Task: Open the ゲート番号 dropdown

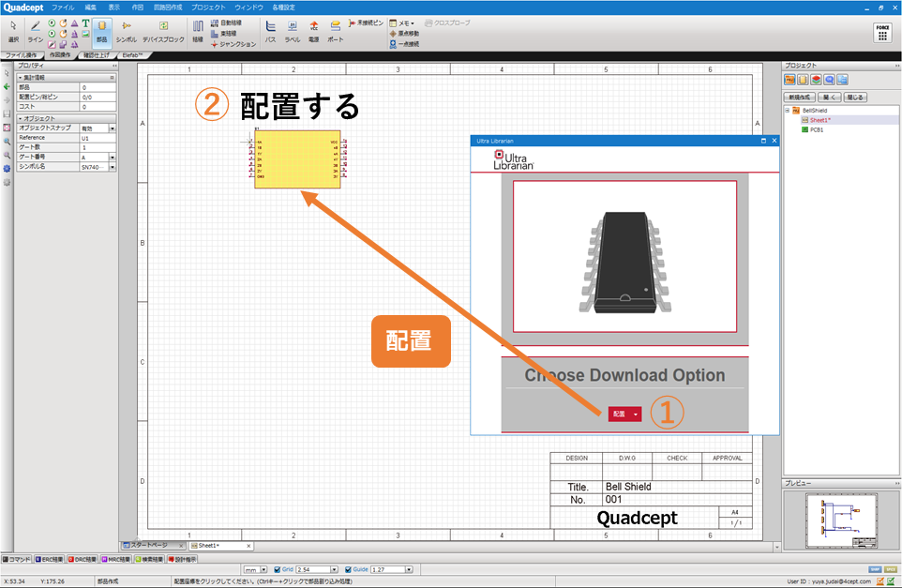Action: [113, 157]
